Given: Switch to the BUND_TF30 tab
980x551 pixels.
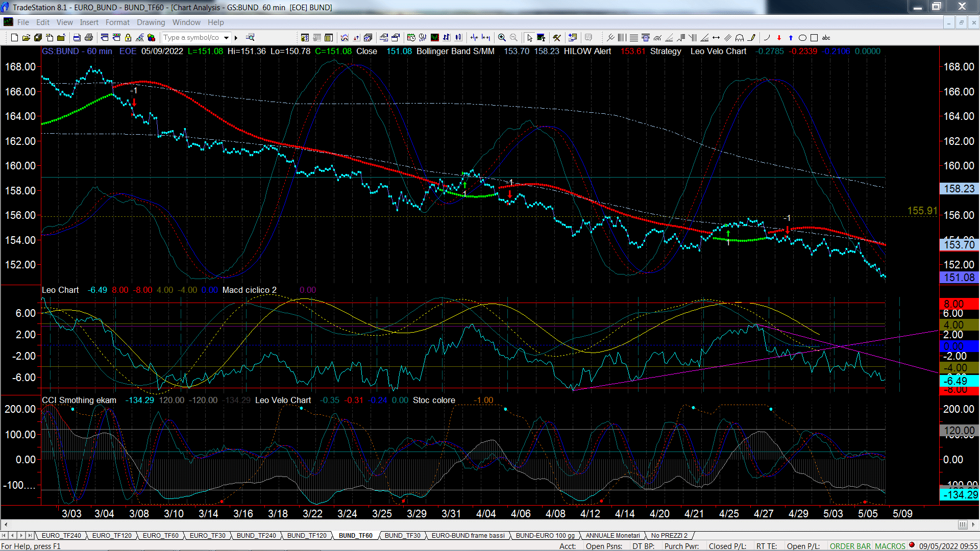Looking at the screenshot, I should coord(402,536).
